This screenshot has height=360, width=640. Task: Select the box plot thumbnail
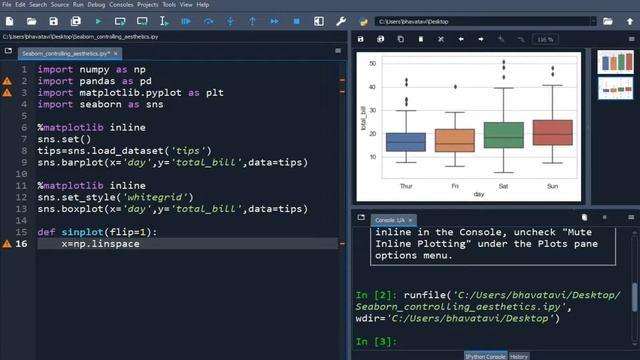coord(616,88)
